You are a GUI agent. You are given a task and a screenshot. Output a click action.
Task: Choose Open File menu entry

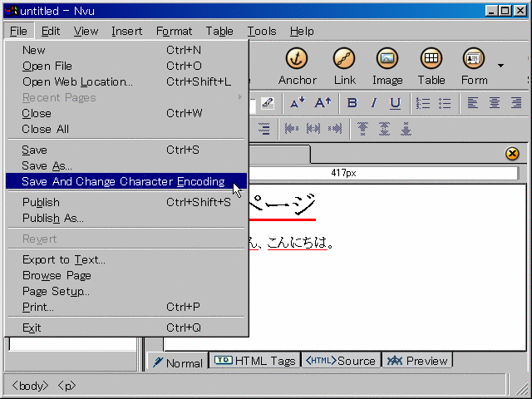point(126,66)
